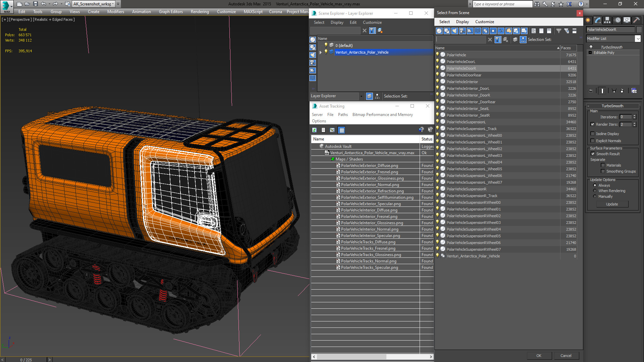Click Select None icon in Select From Scene
Screen dimensions: 644x362
pyautogui.click(x=541, y=31)
